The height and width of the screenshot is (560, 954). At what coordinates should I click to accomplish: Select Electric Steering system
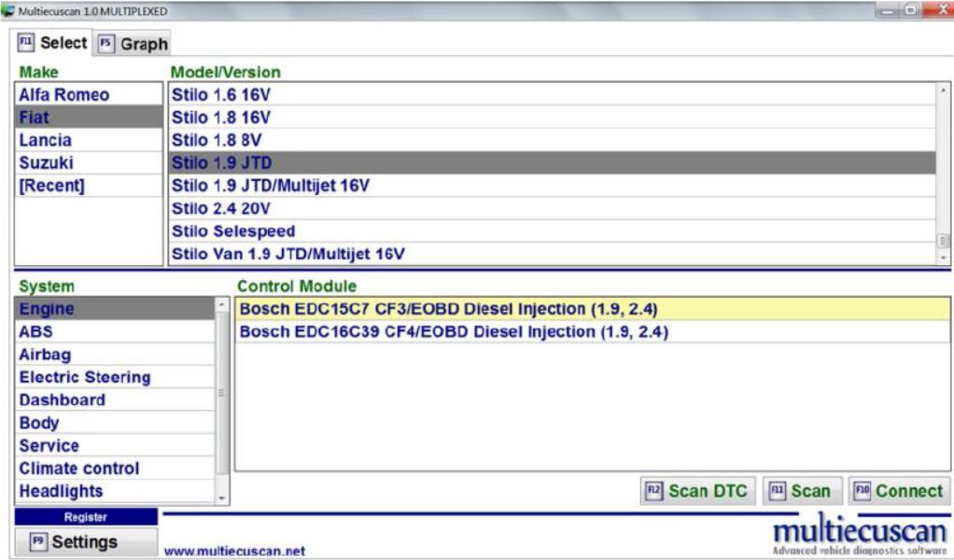(x=115, y=377)
